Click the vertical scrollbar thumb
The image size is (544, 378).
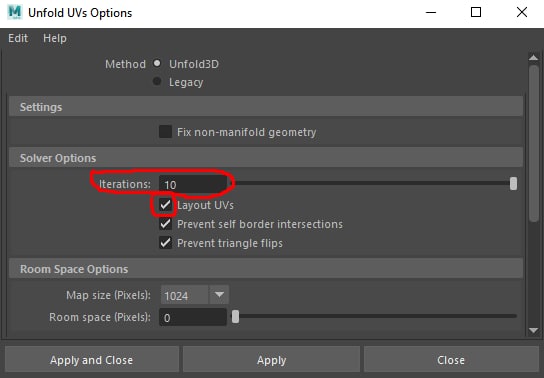point(534,143)
